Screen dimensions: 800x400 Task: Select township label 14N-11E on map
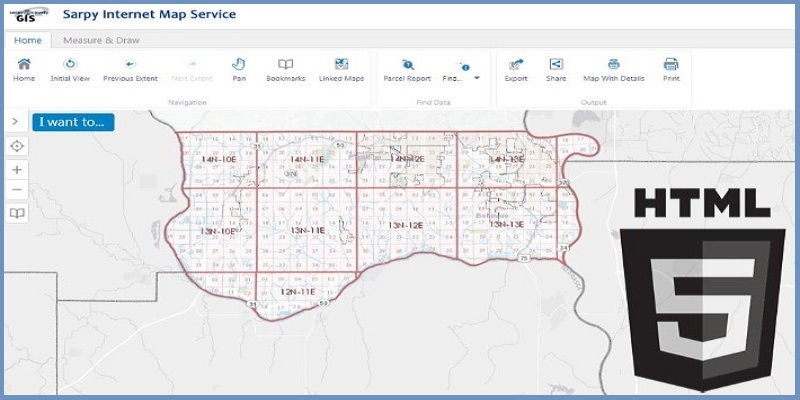click(307, 159)
